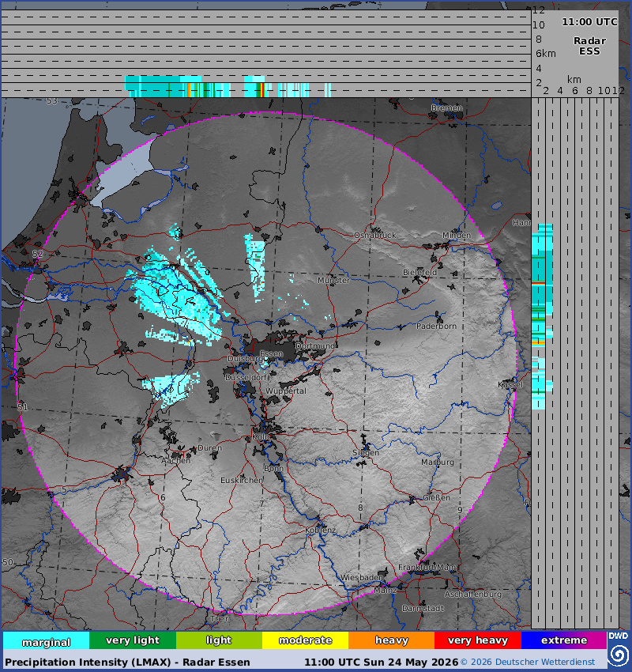632x672 pixels.
Task: Select the marginal intensity color swatch
Action: pos(47,640)
